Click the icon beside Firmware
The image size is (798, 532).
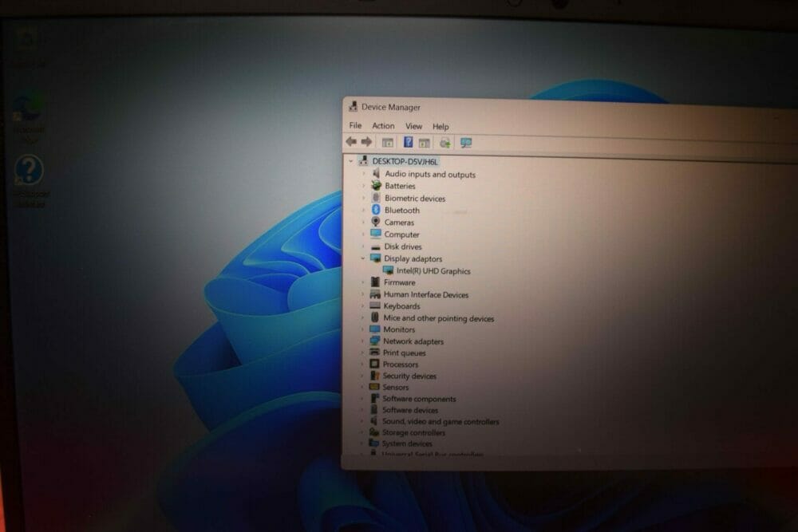[375, 282]
